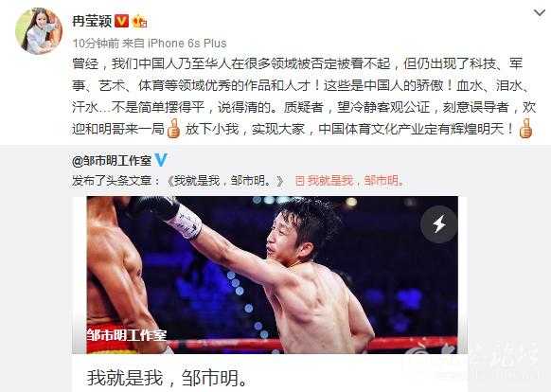
Task: Click the 邹市明工作室 watermark on photo
Action: 127,335
